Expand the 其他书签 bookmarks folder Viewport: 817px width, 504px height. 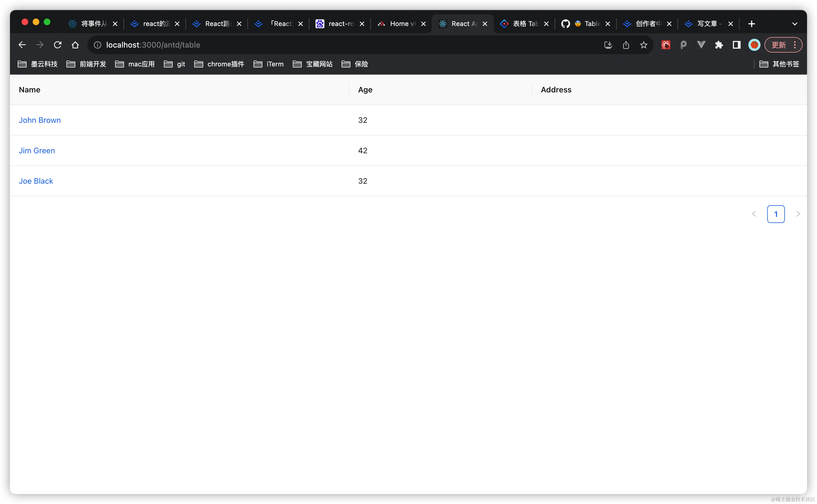pyautogui.click(x=779, y=64)
